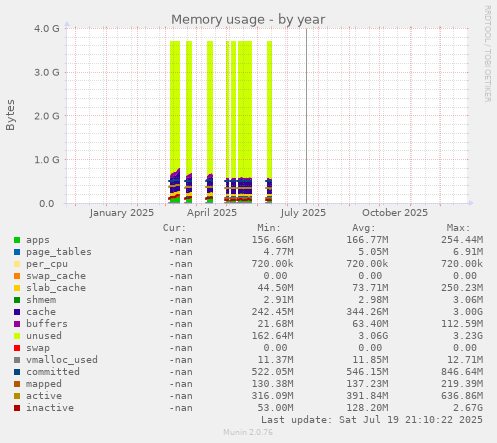
Task: Click the purple buffers legend swatch
Action: 17,324
